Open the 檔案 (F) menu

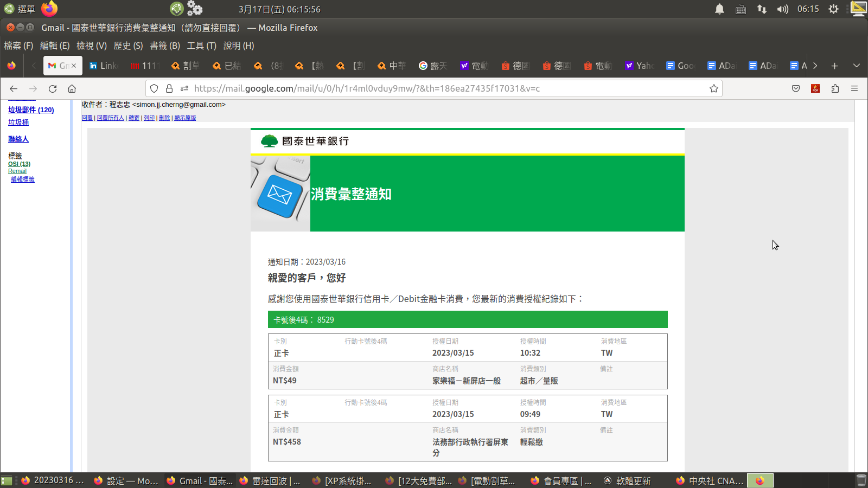(18, 46)
